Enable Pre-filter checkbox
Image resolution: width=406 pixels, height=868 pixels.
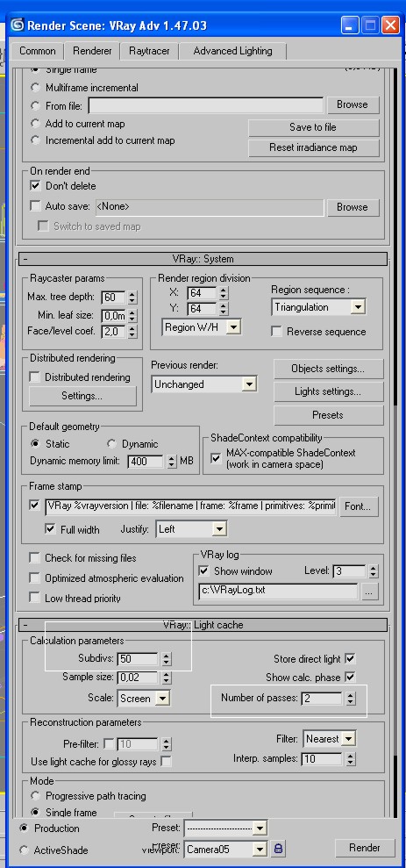[109, 743]
